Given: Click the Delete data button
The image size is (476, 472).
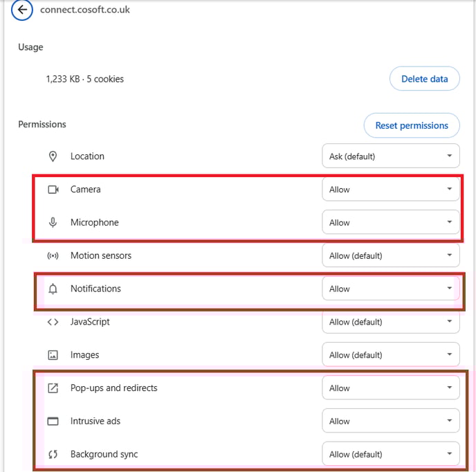Looking at the screenshot, I should point(424,79).
